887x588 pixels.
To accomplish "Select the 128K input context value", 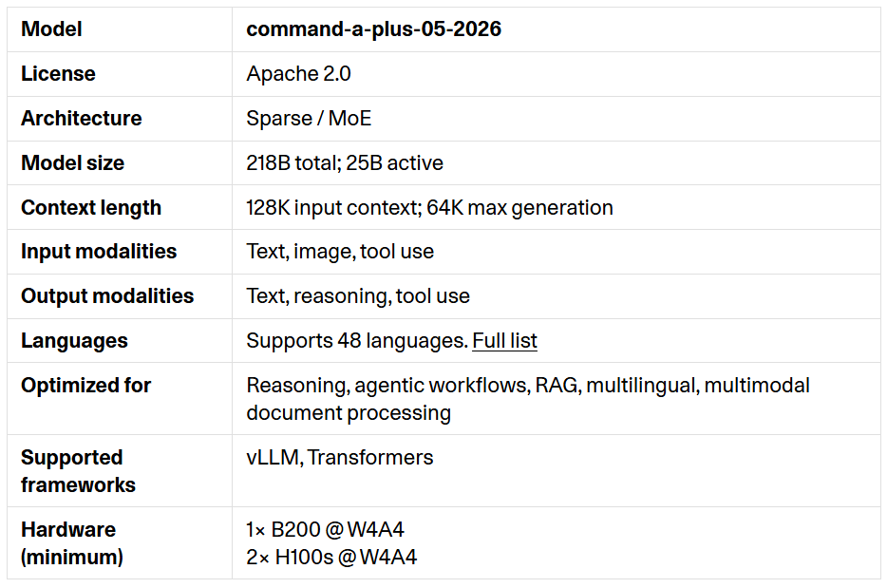I will click(333, 208).
